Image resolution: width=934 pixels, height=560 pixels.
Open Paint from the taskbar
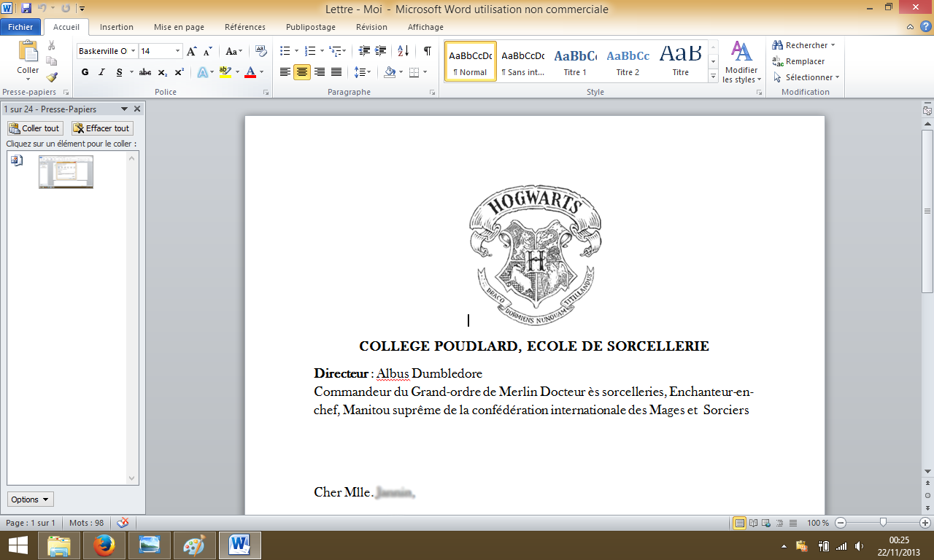pos(195,545)
